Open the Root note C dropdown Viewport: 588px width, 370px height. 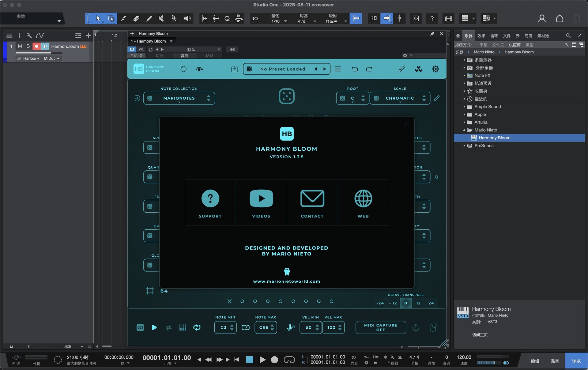point(352,98)
